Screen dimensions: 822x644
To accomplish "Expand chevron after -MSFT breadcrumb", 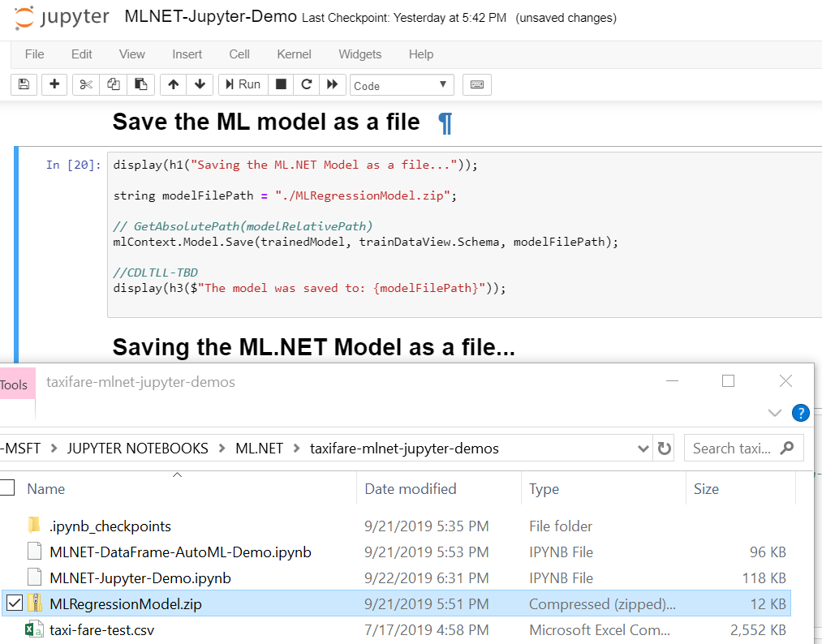I will (x=54, y=449).
